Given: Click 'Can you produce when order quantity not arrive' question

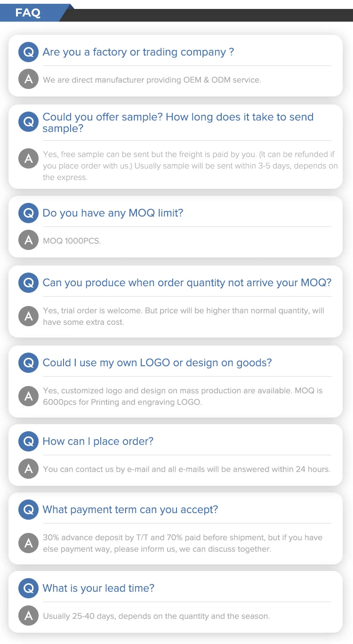Looking at the screenshot, I should pyautogui.click(x=187, y=282).
